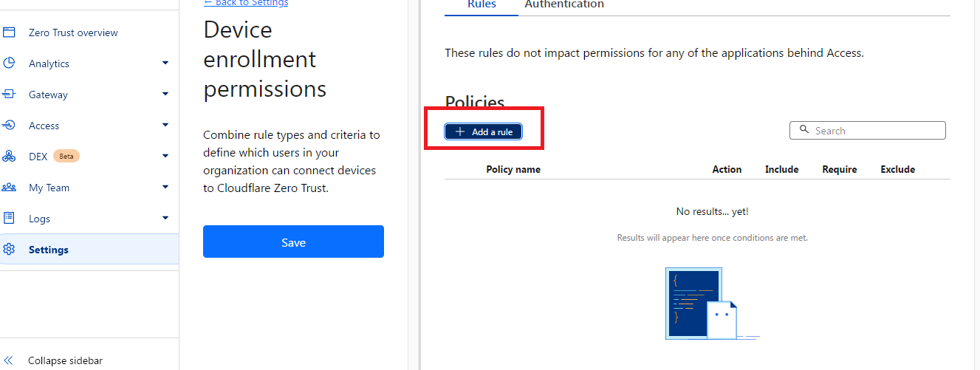Screen dimensions: 980x370
Task: Click the Gateway icon in sidebar
Action: coord(9,95)
